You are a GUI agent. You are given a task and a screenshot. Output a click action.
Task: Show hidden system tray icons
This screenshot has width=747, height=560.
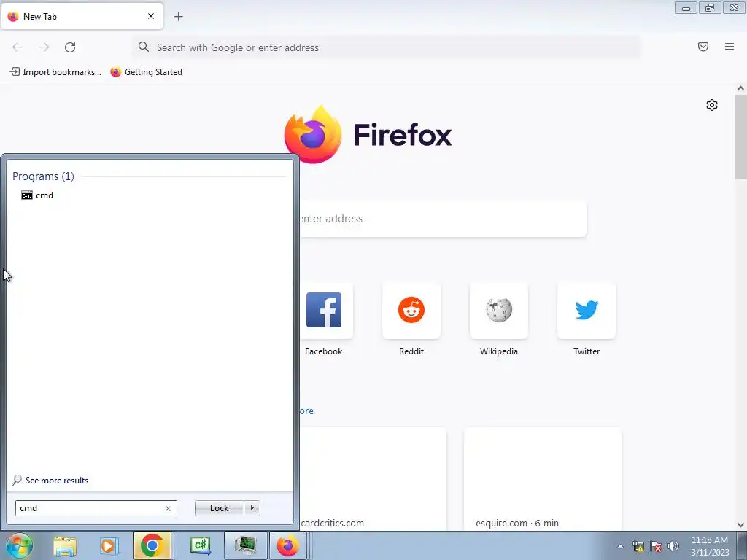tap(620, 546)
